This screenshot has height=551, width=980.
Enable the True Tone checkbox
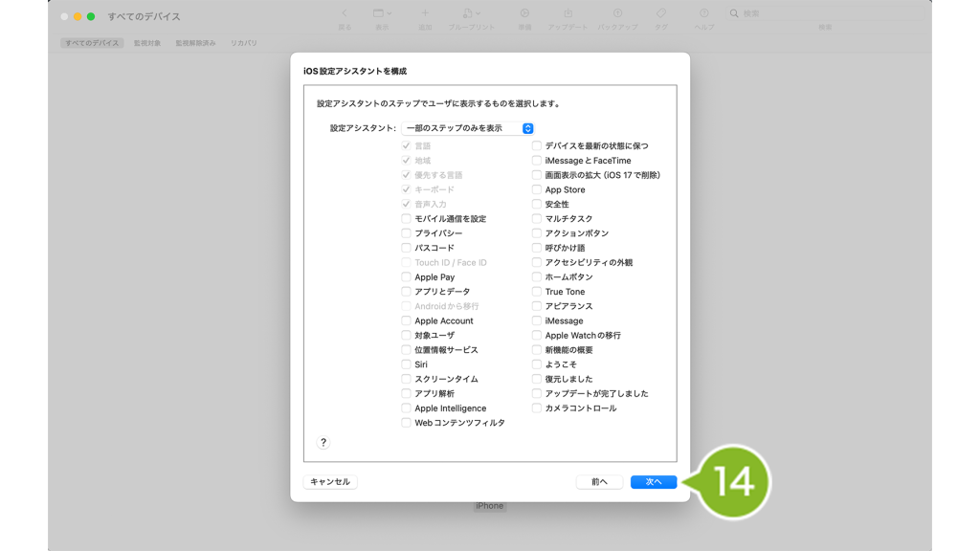537,292
